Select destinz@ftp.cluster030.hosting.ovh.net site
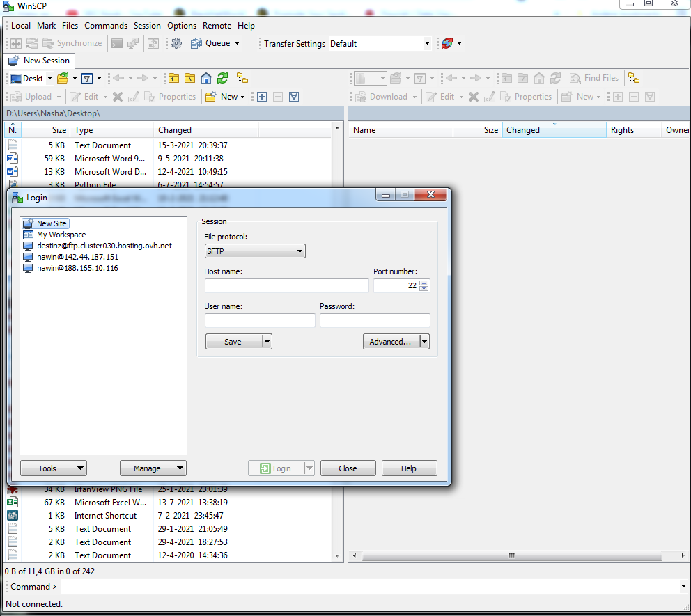Viewport: 691px width, 616px height. click(x=98, y=246)
